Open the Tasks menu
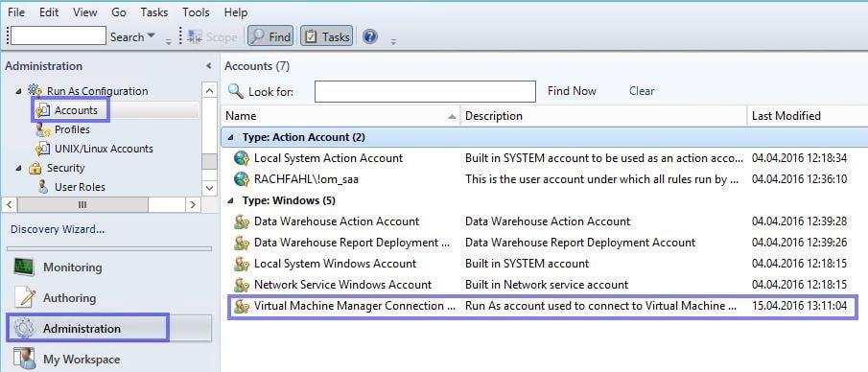Viewport: 868px width, 372px height. (x=154, y=12)
